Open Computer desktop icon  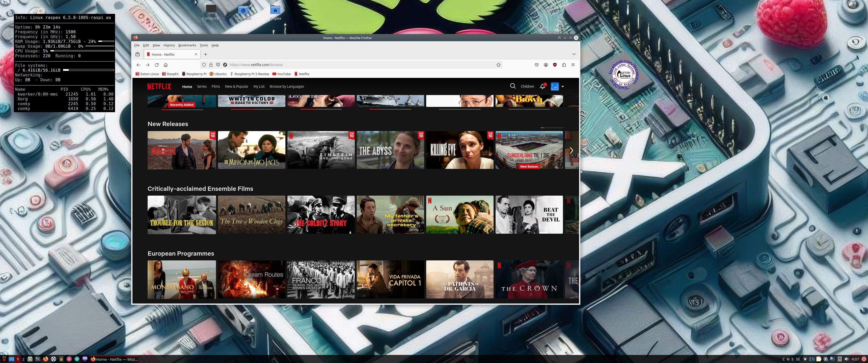(x=211, y=12)
